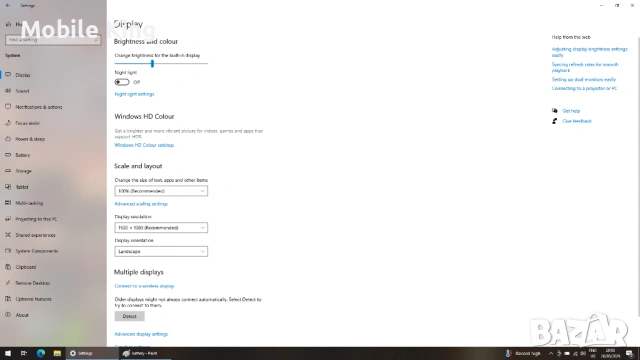
Task: Open the Display settings page
Action: pyautogui.click(x=23, y=75)
